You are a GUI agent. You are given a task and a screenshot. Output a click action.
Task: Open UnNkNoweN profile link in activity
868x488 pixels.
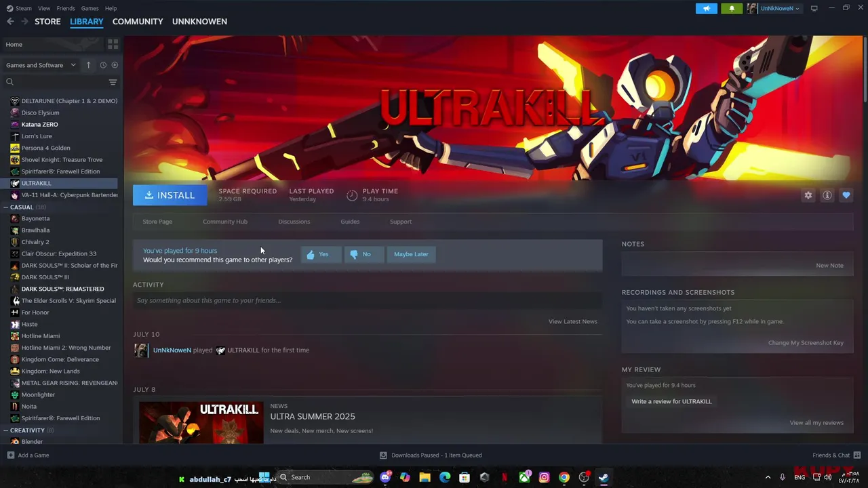click(x=172, y=350)
